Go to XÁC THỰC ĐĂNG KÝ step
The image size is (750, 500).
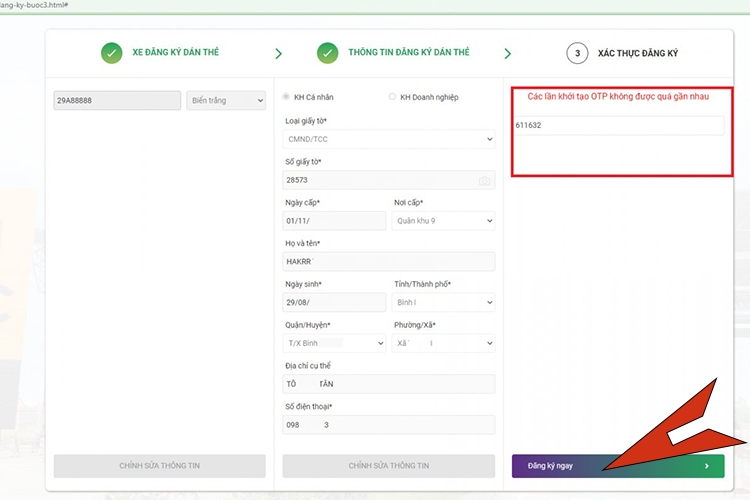click(638, 53)
